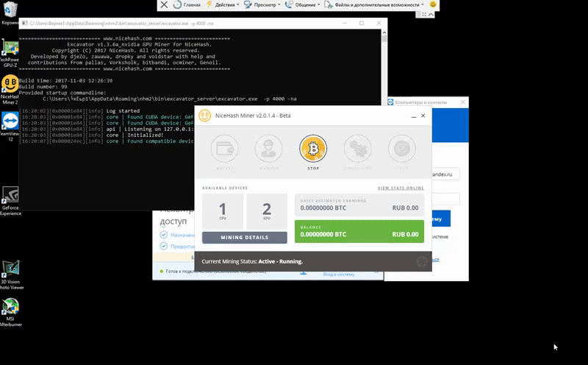Open the Просмотр dropdown menu
Screen dimensions: 588x365
point(262,5)
